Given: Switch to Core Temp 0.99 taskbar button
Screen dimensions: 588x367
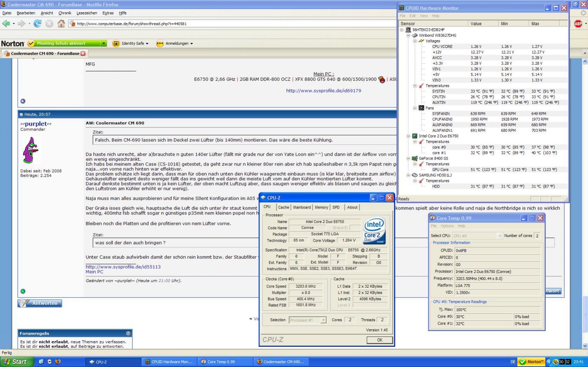Looking at the screenshot, I should [x=225, y=362].
